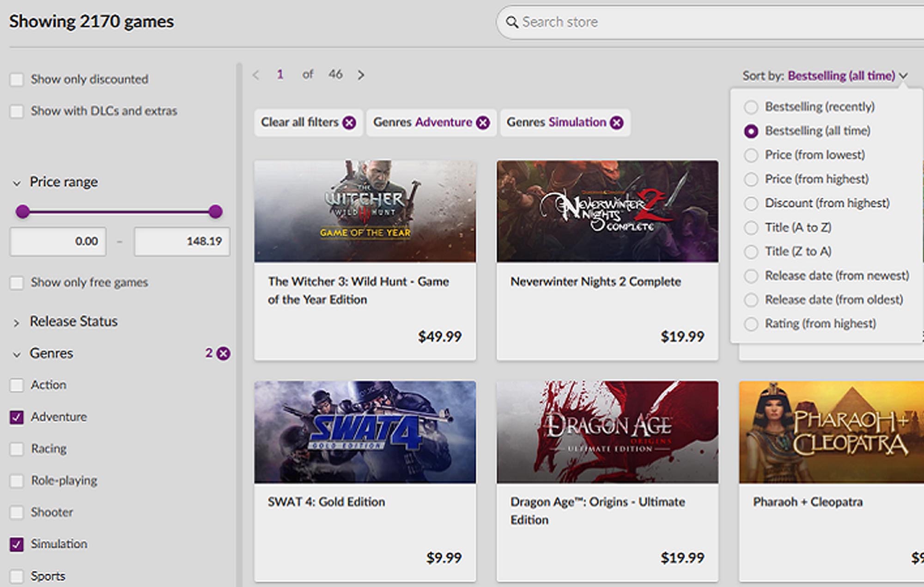Click the current page number 1
The image size is (924, 587).
[x=280, y=74]
